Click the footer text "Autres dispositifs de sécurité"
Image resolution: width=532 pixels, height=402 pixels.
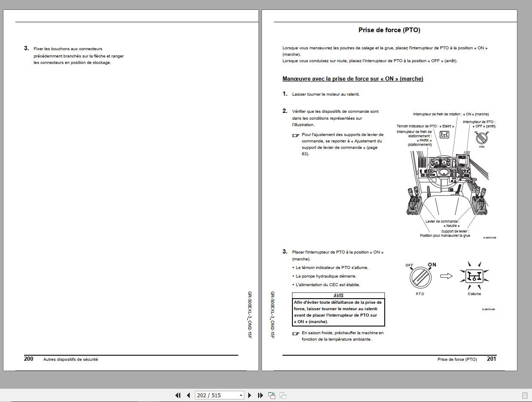(70, 360)
